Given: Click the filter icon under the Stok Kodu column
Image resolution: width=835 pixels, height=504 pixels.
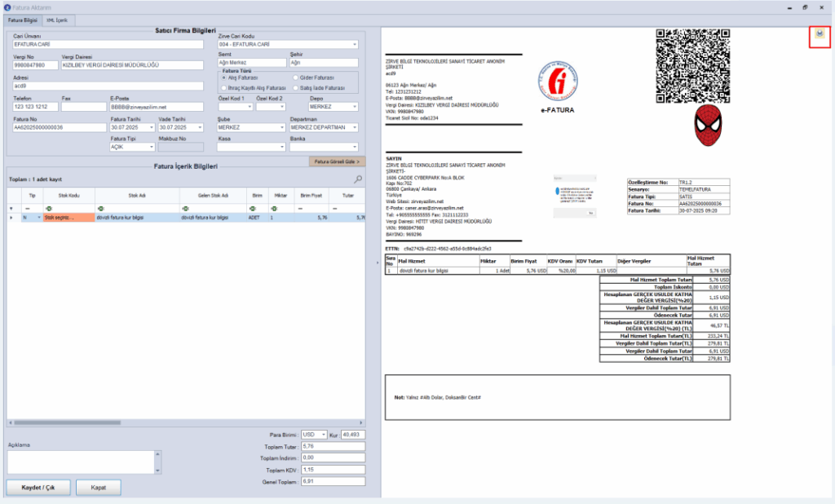Looking at the screenshot, I should click(48, 208).
